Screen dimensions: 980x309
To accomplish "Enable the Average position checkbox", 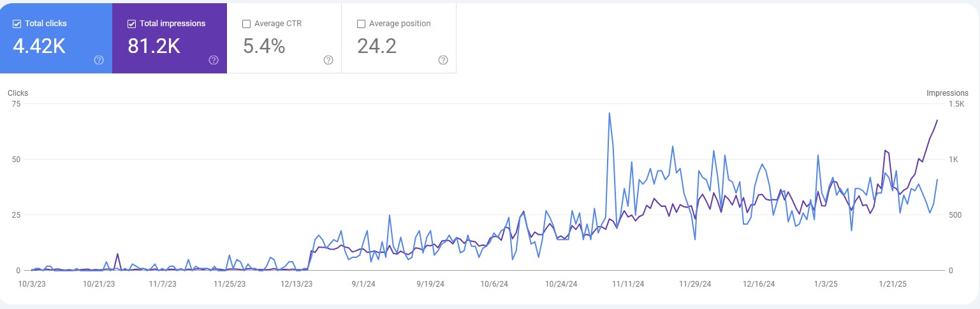I will pos(362,24).
